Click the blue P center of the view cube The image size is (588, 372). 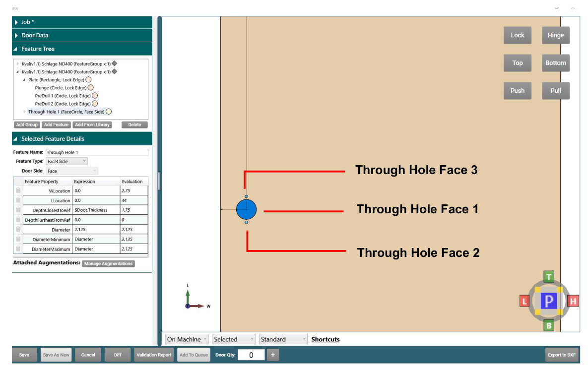coord(549,301)
